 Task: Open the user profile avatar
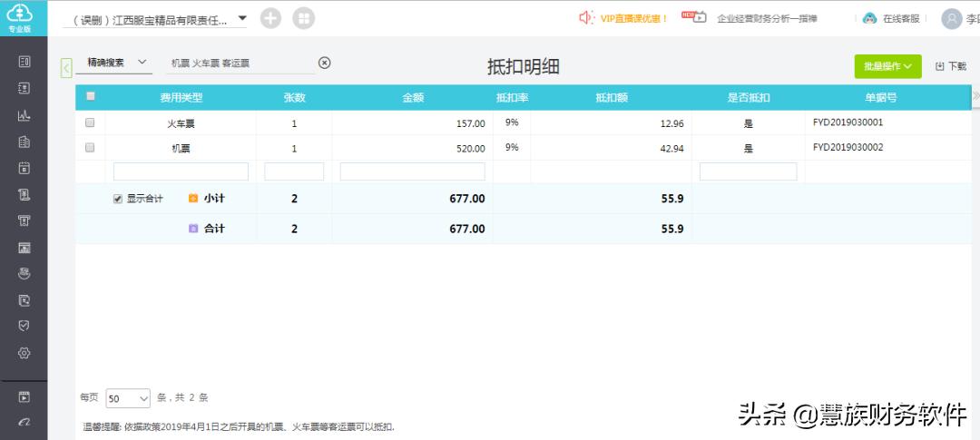951,19
